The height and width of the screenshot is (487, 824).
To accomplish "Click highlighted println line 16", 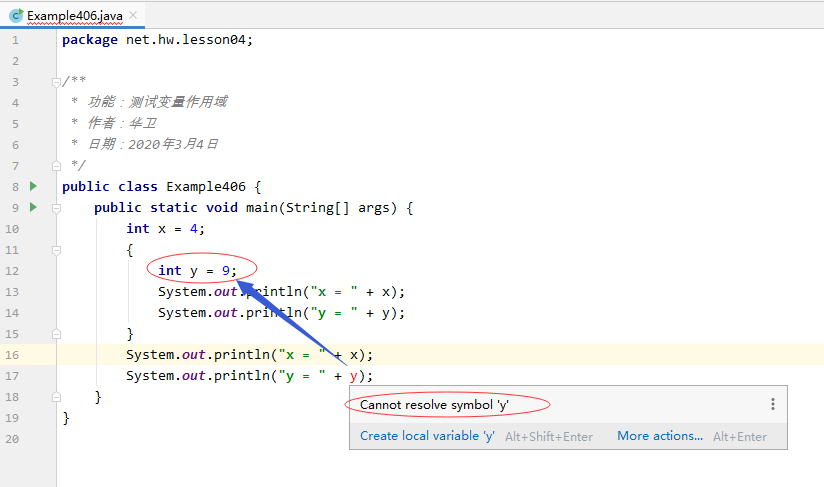I will click(250, 355).
